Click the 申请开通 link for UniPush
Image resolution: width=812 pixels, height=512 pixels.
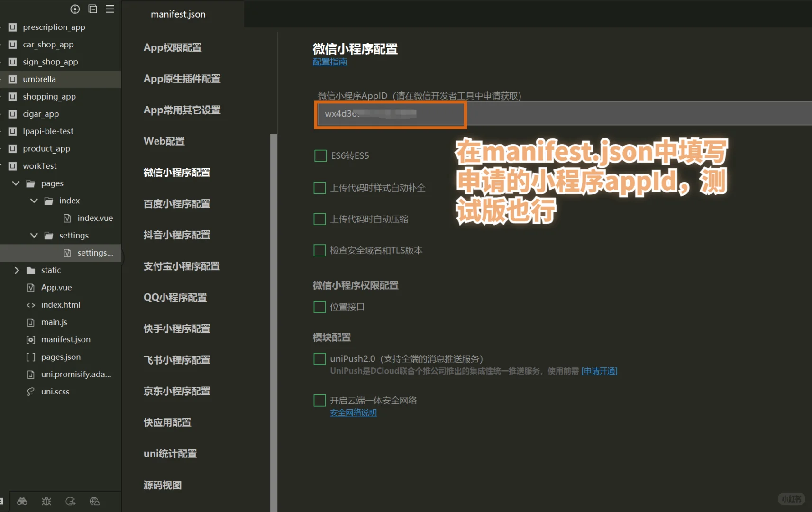(x=599, y=371)
